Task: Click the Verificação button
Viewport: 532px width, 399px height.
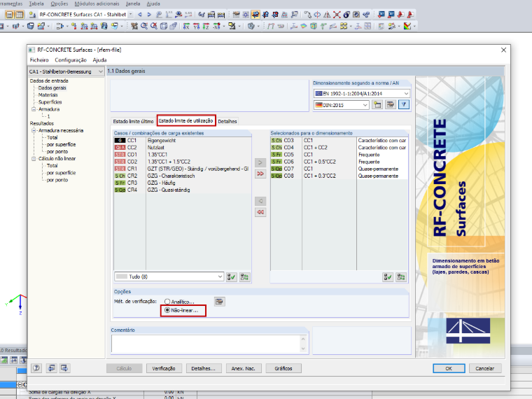Action: (164, 368)
